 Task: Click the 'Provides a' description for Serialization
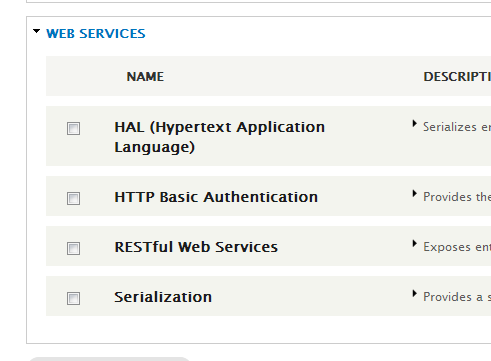pyautogui.click(x=457, y=297)
